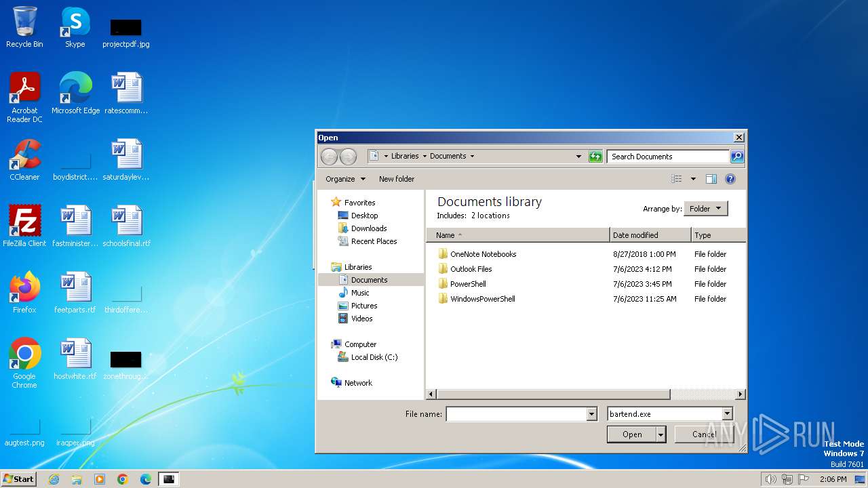Expand the address bar history dropdown
The width and height of the screenshot is (868, 488).
click(578, 157)
